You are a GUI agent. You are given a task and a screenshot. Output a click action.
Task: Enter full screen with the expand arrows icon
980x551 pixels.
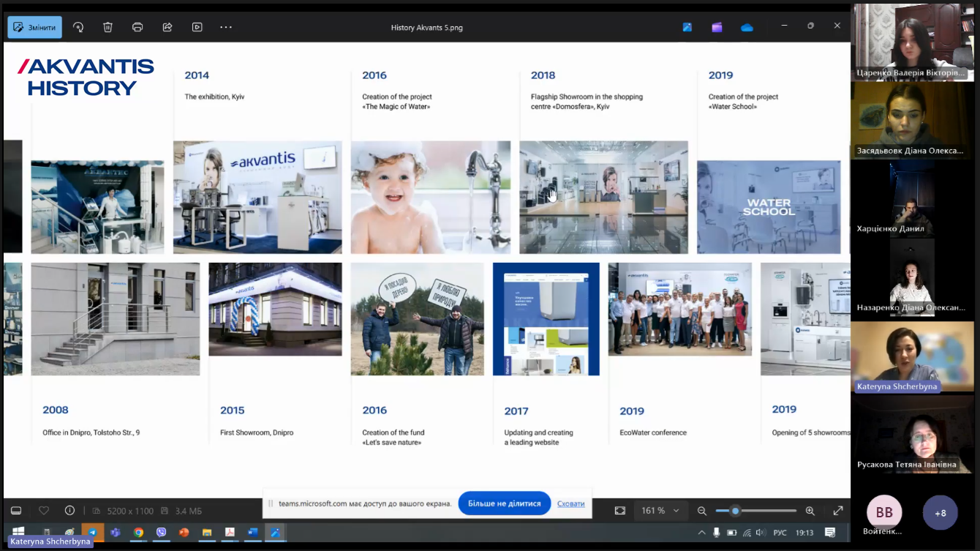coord(838,511)
